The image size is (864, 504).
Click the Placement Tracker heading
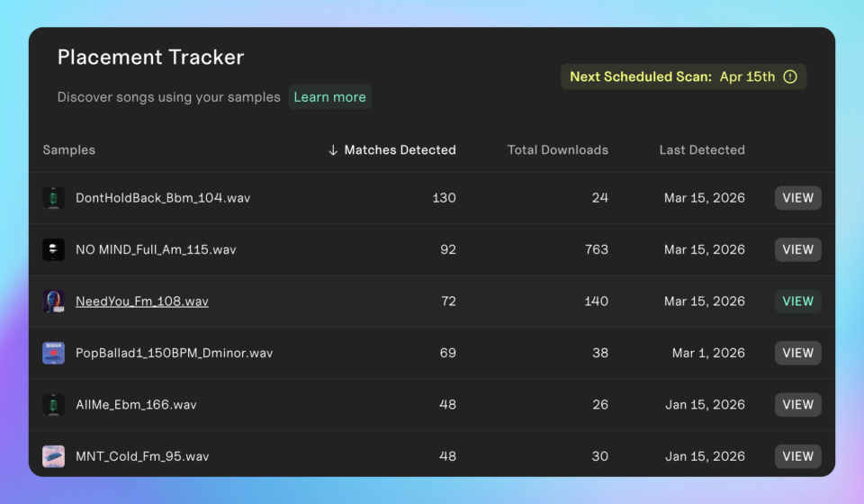150,58
